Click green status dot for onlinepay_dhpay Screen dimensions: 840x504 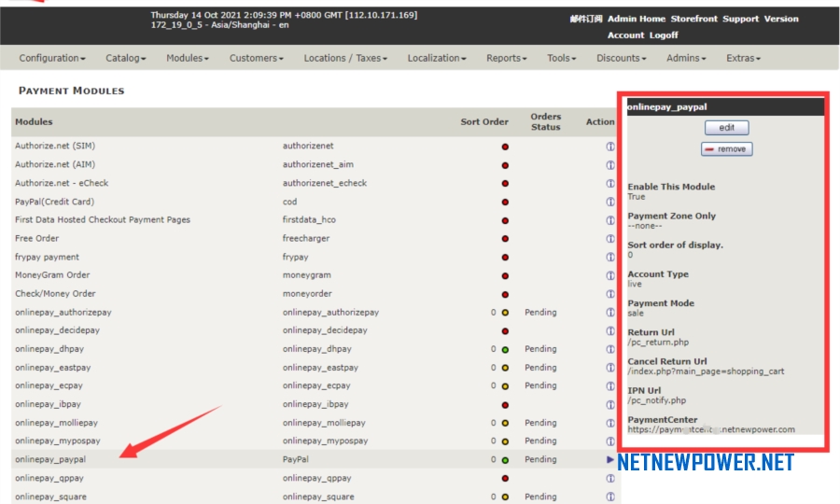505,350
